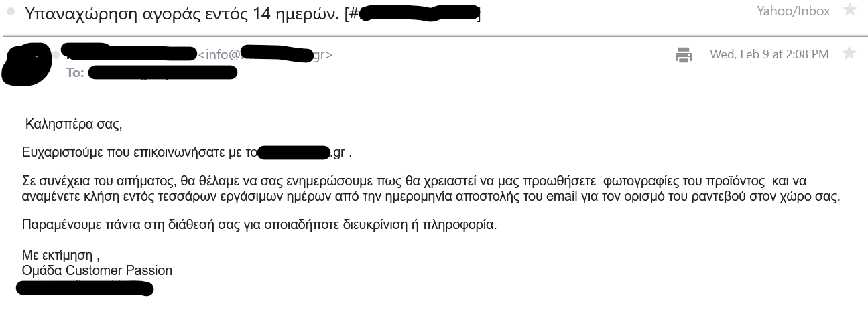Click the printer icon to print email
The height and width of the screenshot is (328, 868).
click(684, 55)
